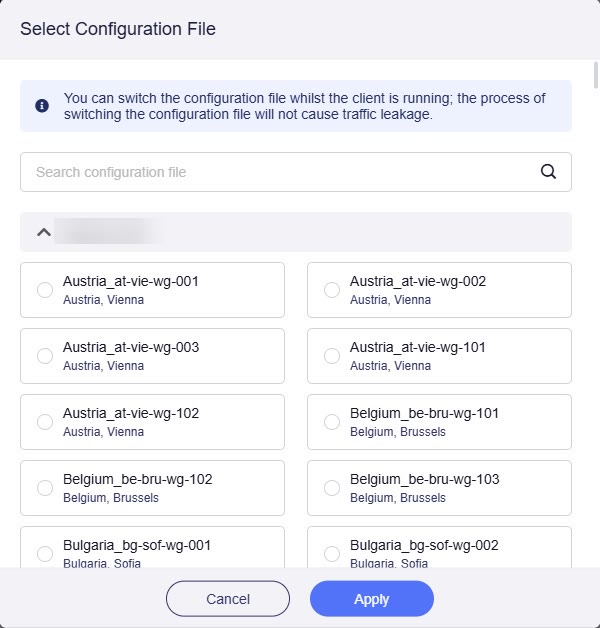Select Austria_at-vie-wg-002 radio button
Image resolution: width=600 pixels, height=628 pixels.
pos(332,290)
